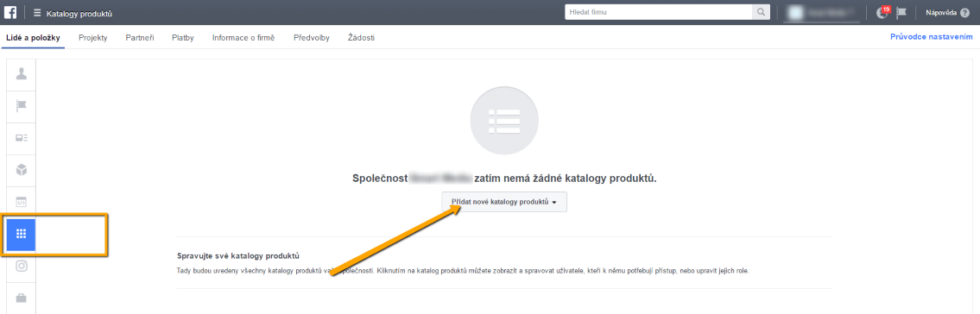Select the Pages flag sidebar icon
The height and width of the screenshot is (314, 980).
[x=22, y=106]
